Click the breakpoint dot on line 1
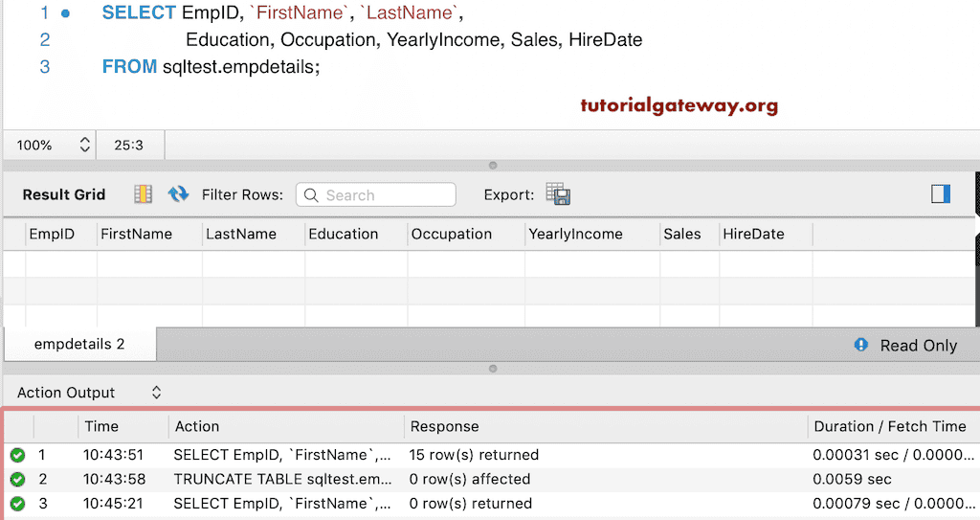 pyautogui.click(x=66, y=13)
